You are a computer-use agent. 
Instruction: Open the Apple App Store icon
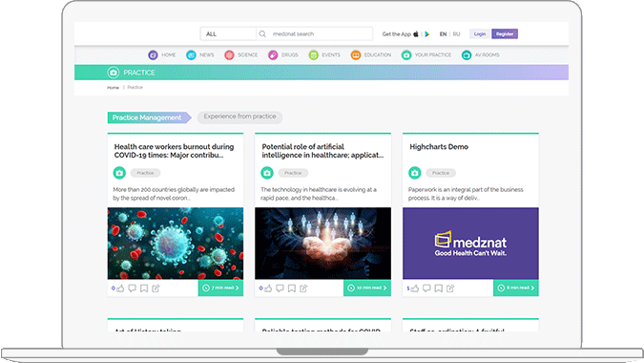(x=416, y=33)
